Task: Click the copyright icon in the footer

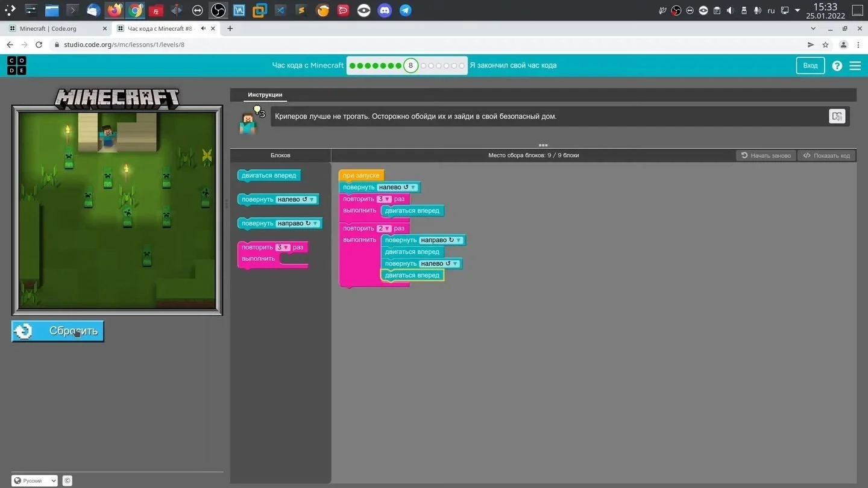Action: 68,481
